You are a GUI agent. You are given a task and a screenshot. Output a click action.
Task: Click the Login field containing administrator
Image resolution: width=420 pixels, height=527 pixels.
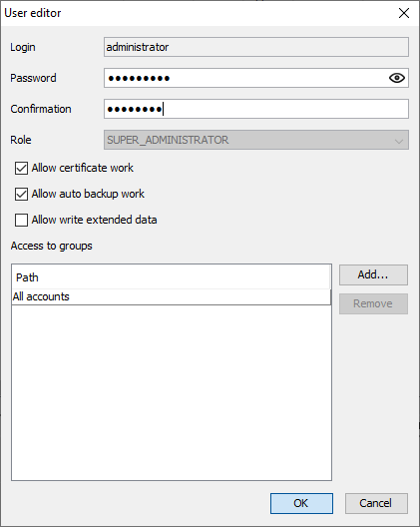pyautogui.click(x=256, y=47)
